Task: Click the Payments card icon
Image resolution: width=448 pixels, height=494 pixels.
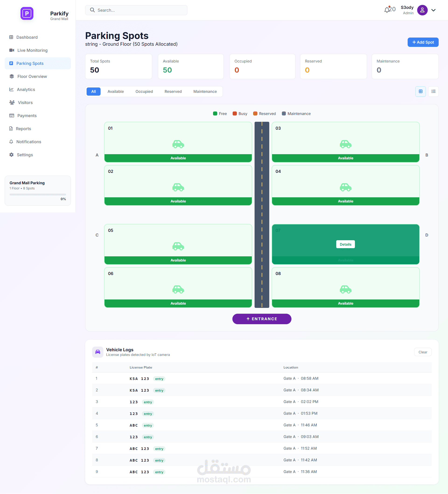Action: click(x=11, y=115)
